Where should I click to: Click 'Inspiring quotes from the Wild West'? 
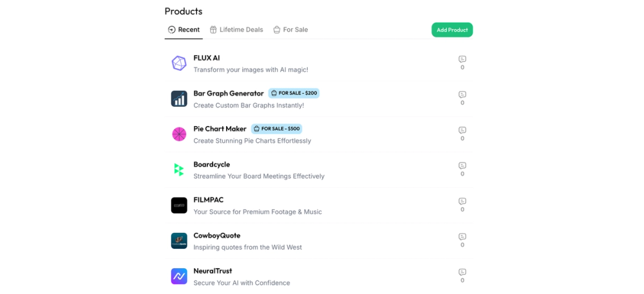pos(248,247)
